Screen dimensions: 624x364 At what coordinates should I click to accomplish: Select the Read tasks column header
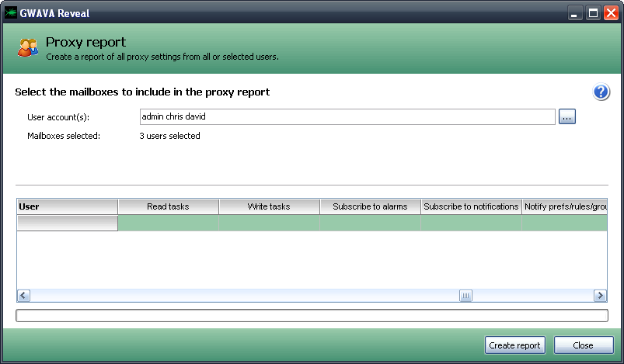pyautogui.click(x=168, y=206)
